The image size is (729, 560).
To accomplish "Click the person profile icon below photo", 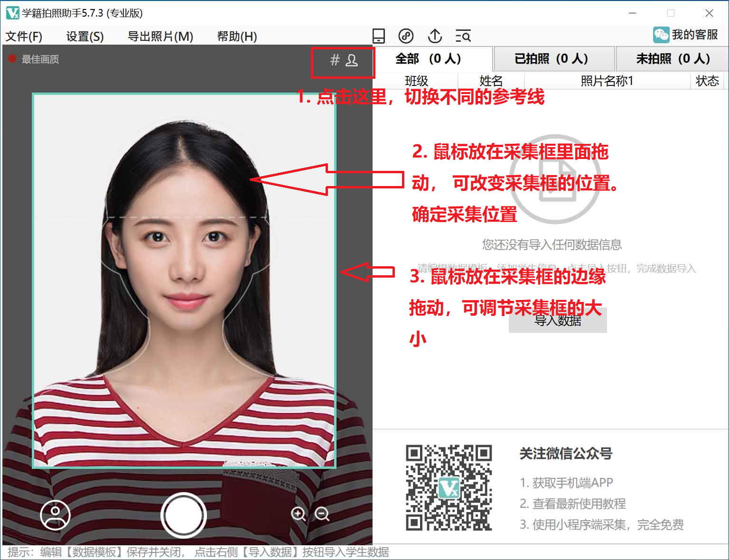I will pyautogui.click(x=55, y=515).
